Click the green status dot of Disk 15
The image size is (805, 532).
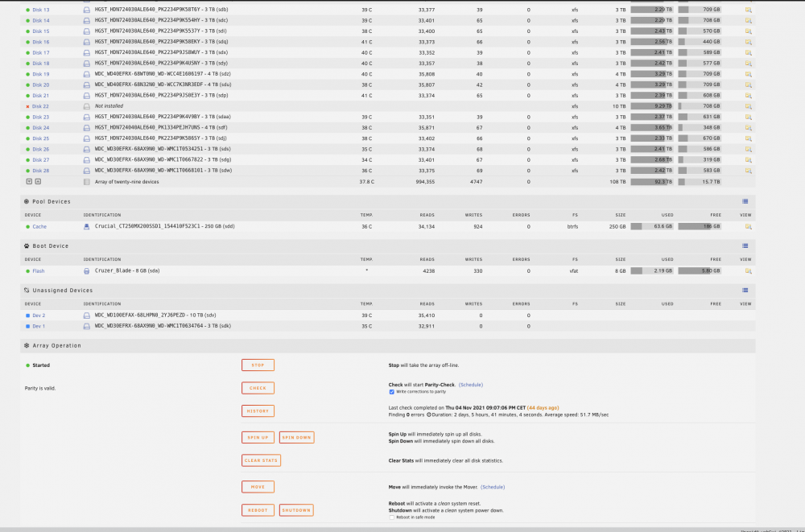27,31
